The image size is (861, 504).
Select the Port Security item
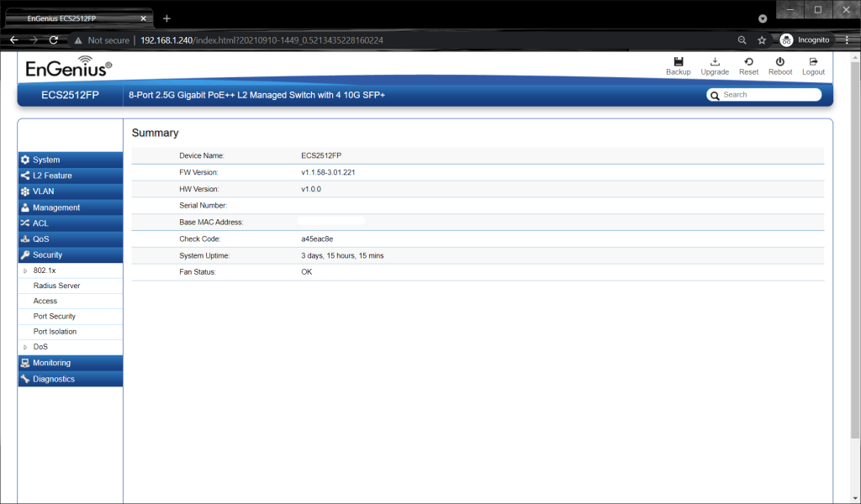pos(55,317)
